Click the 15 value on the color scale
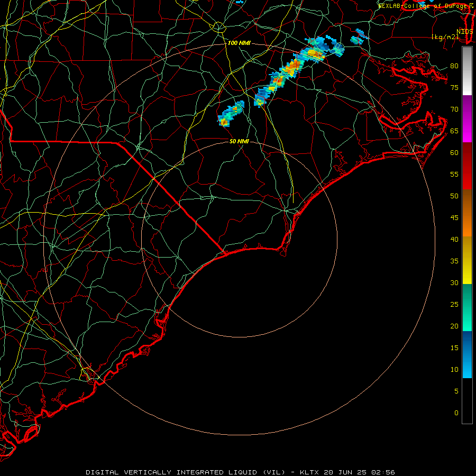This screenshot has width=476, height=476. (x=454, y=348)
